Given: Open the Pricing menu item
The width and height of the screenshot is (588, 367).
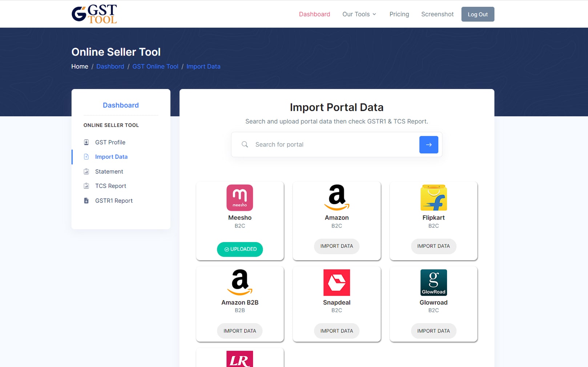Looking at the screenshot, I should click(399, 14).
